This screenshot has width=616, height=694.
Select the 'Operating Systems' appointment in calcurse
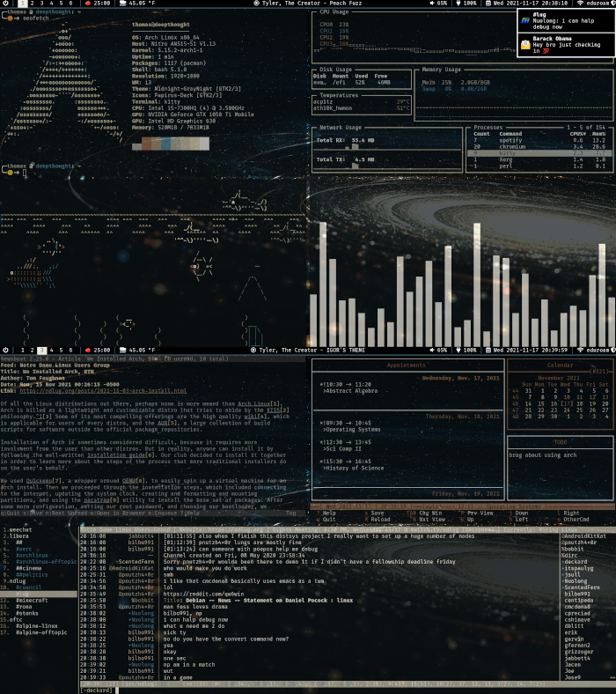(x=354, y=429)
